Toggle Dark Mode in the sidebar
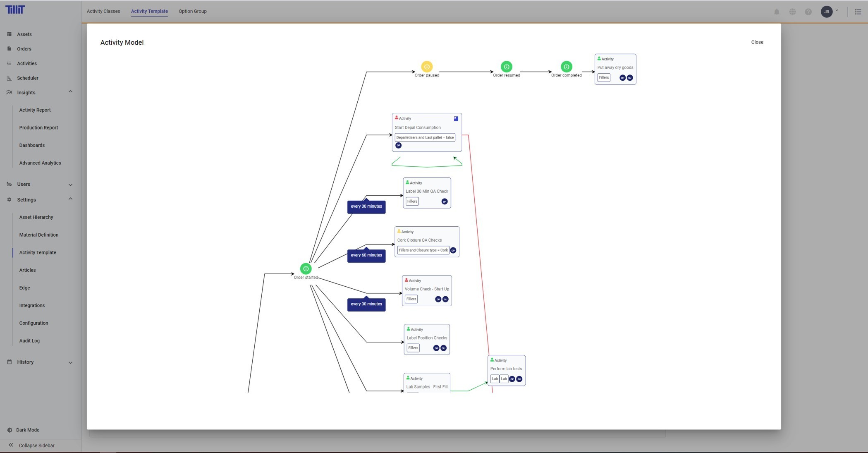 (27, 430)
